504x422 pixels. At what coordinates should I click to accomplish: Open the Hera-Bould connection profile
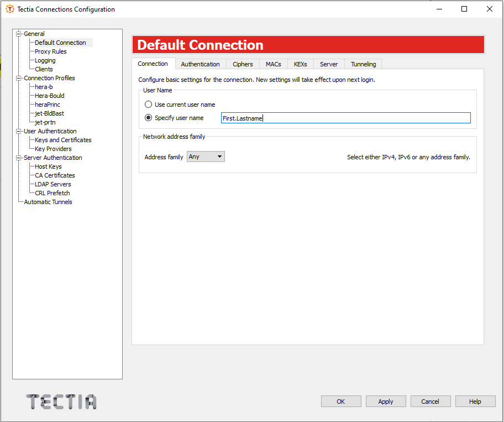[50, 96]
